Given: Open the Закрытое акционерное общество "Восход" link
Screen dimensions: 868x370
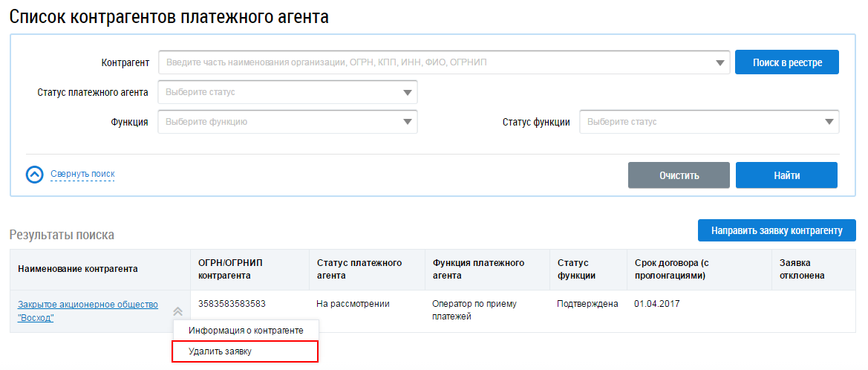Looking at the screenshot, I should pos(88,311).
